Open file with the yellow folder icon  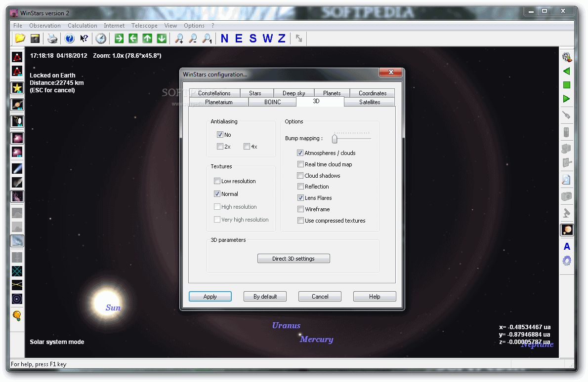pyautogui.click(x=20, y=38)
